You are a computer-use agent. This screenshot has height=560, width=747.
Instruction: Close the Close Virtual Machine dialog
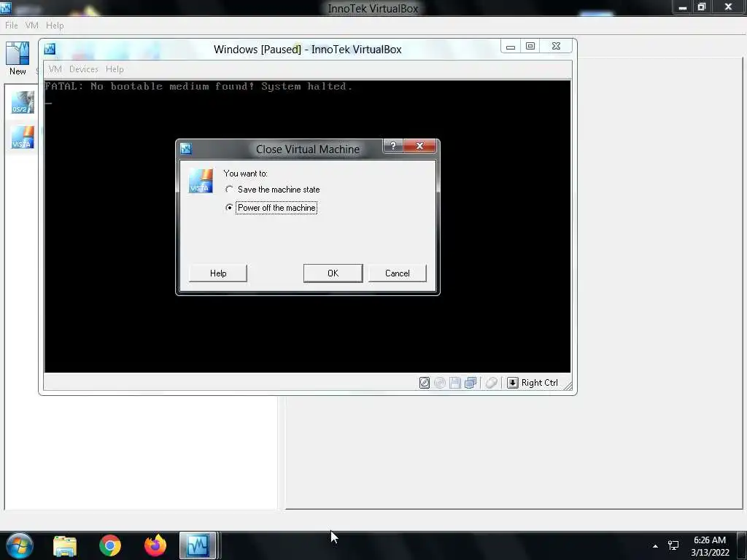(419, 146)
